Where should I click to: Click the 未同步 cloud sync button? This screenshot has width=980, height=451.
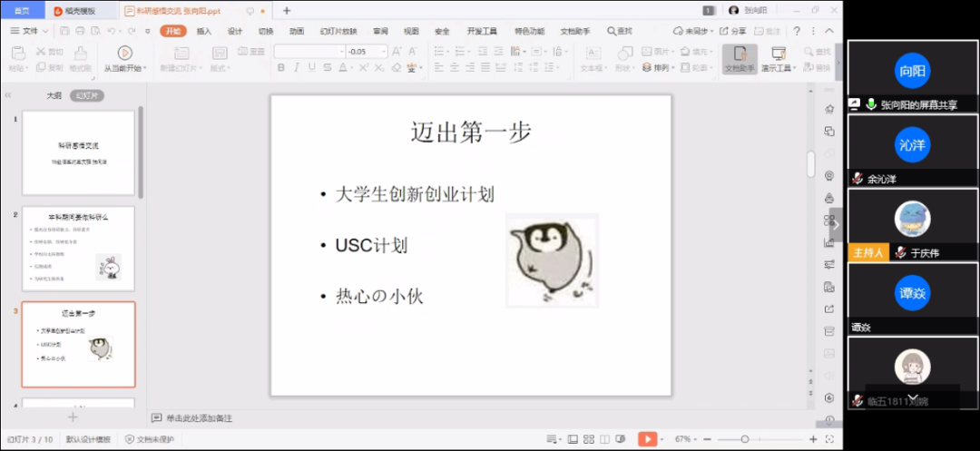click(x=694, y=31)
